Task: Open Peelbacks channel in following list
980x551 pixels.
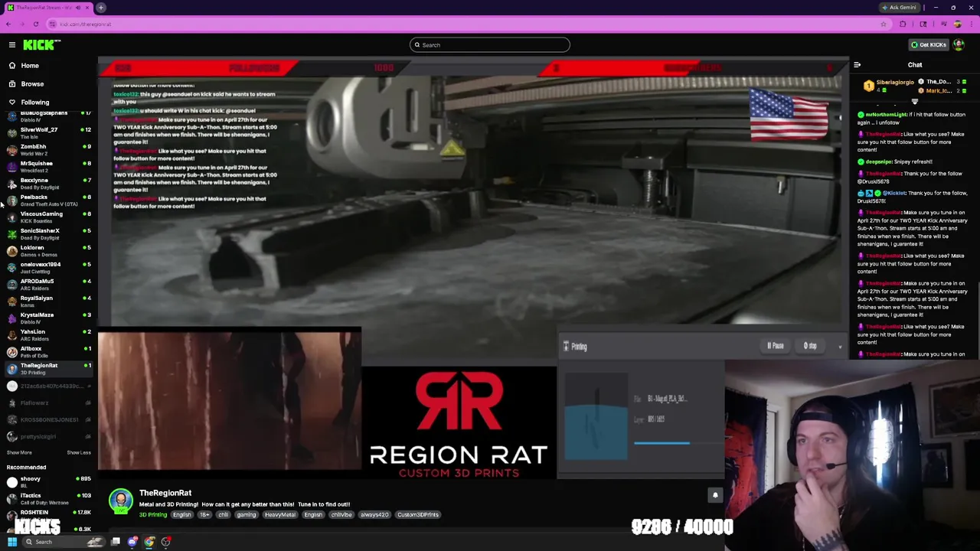Action: 47,200
